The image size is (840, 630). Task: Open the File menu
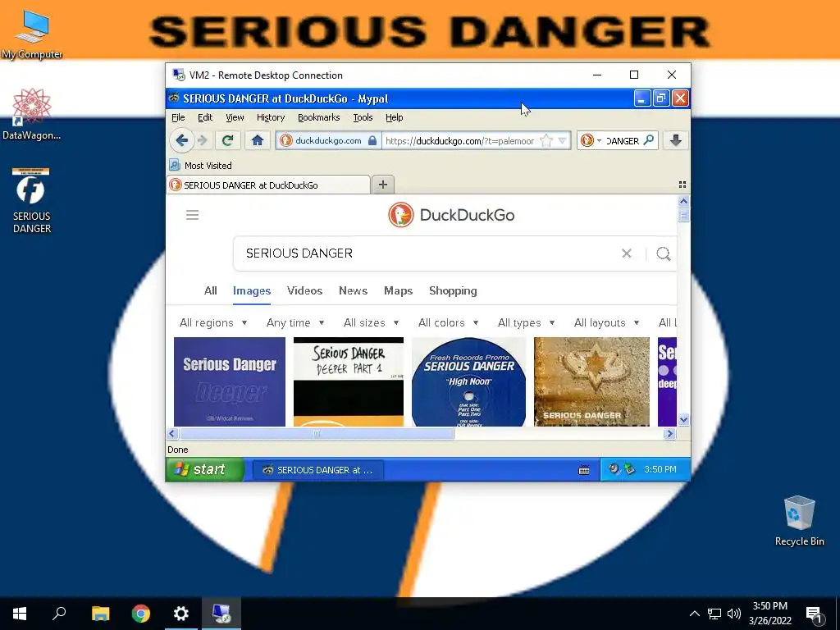pos(178,117)
